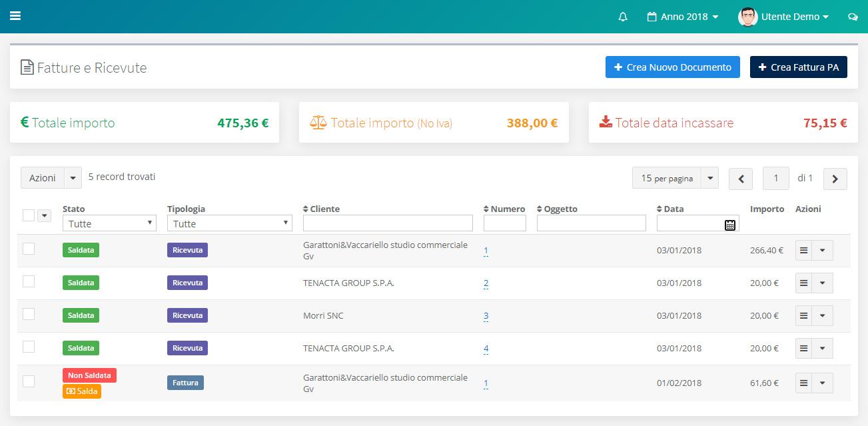This screenshot has width=868, height=426.
Task: Click the 475,36 € total amount
Action: (x=243, y=123)
